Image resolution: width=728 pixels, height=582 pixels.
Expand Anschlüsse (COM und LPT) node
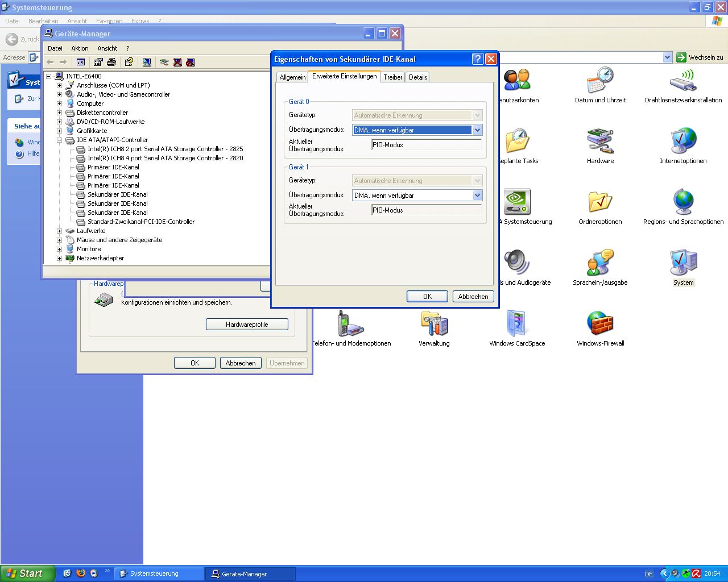click(x=59, y=85)
